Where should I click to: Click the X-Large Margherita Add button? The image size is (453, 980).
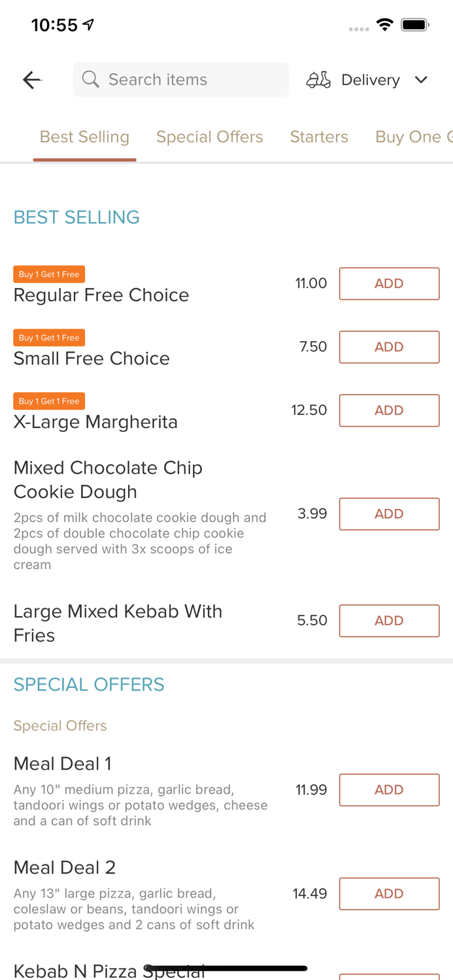click(x=389, y=410)
